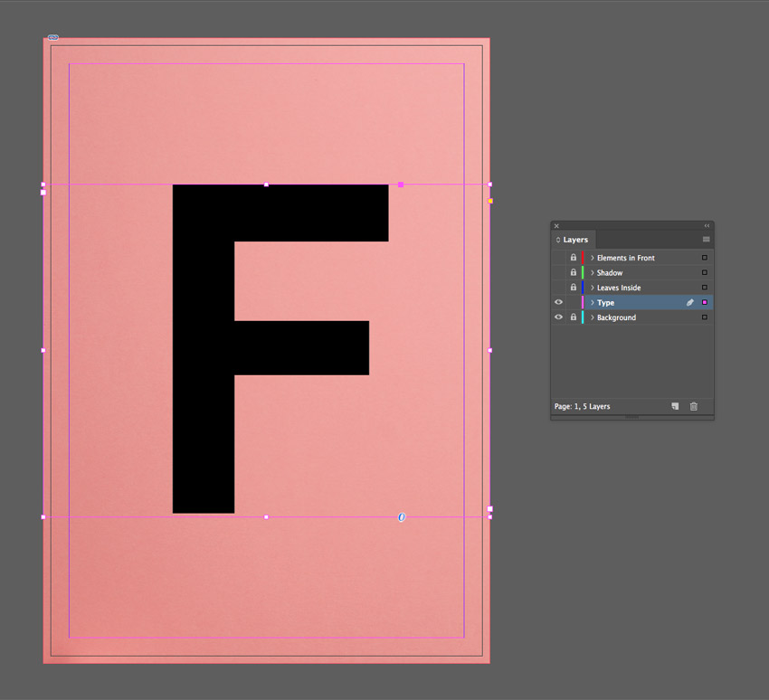769x700 pixels.
Task: Unlock the Shadow layer
Action: pyautogui.click(x=573, y=272)
